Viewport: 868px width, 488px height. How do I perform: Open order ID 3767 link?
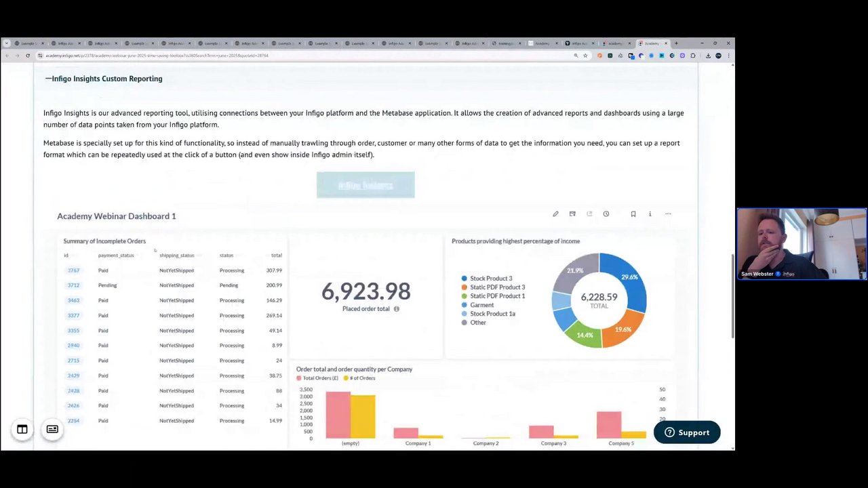pyautogui.click(x=73, y=270)
